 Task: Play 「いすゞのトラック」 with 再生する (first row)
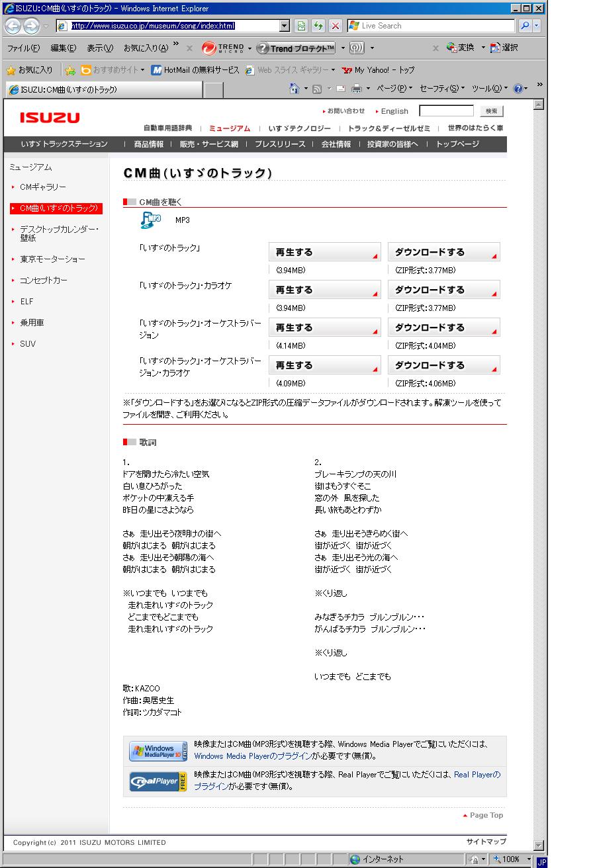coord(325,252)
